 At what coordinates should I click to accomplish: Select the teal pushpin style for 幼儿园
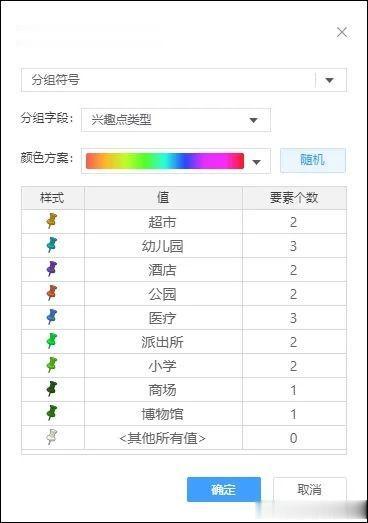(x=52, y=245)
